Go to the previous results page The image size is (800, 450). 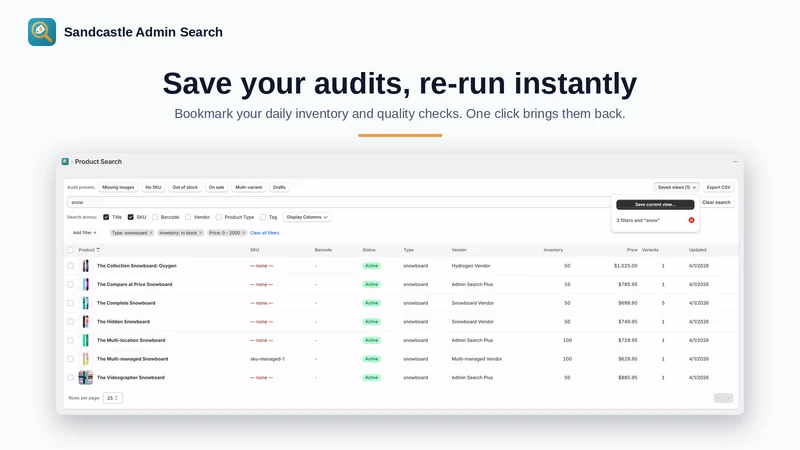718,398
